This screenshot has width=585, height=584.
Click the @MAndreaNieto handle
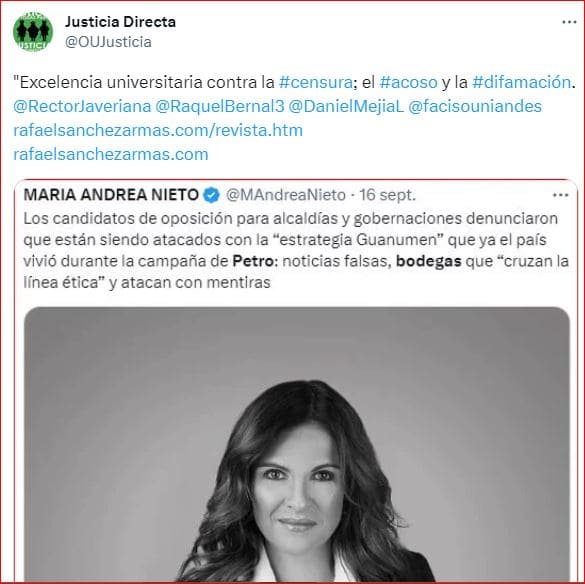[286, 195]
